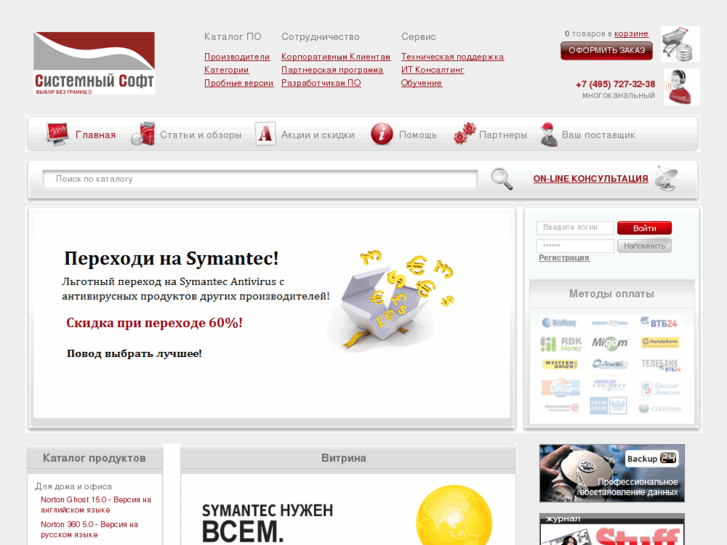Open the Регистрация link
This screenshot has height=545, width=727.
tap(564, 258)
